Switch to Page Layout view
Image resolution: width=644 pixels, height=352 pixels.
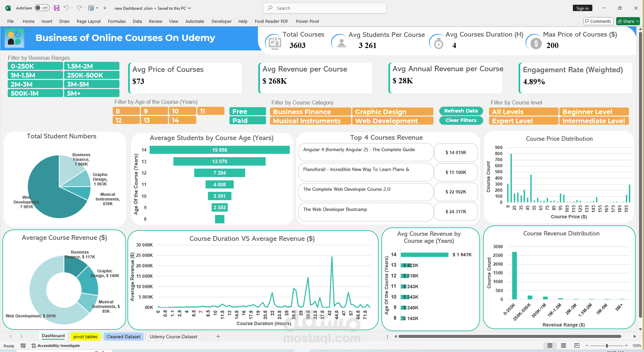pos(563,346)
